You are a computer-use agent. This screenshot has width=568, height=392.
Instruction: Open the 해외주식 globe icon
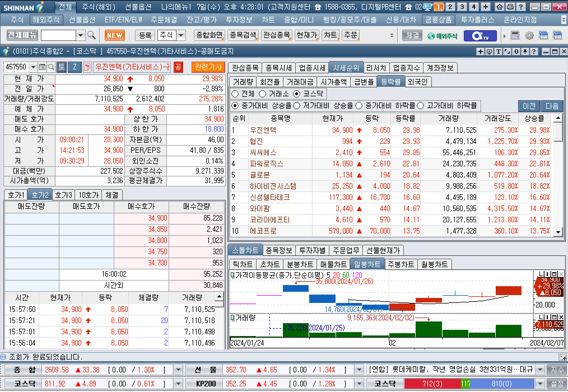click(442, 35)
